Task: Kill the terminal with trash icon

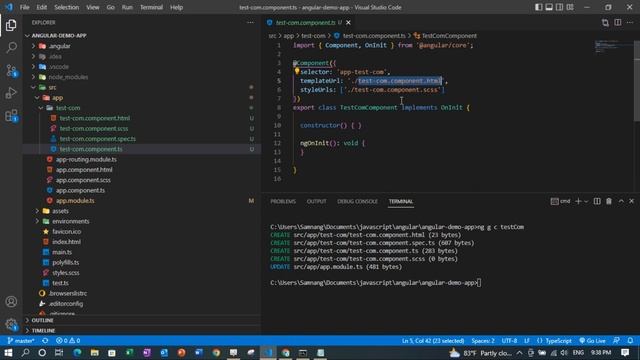Action: [x=609, y=201]
